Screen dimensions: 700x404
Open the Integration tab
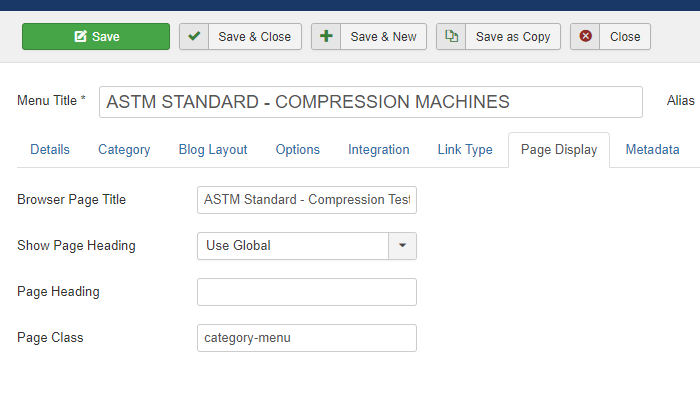click(379, 150)
